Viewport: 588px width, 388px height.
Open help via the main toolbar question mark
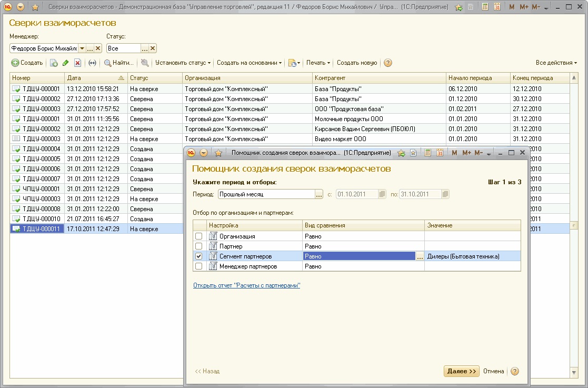click(388, 63)
